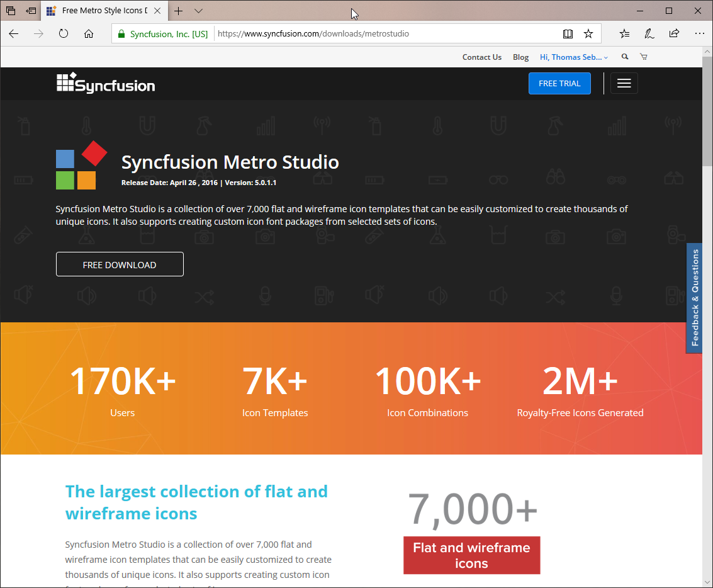
Task: Open the Contact Us link
Action: click(481, 57)
